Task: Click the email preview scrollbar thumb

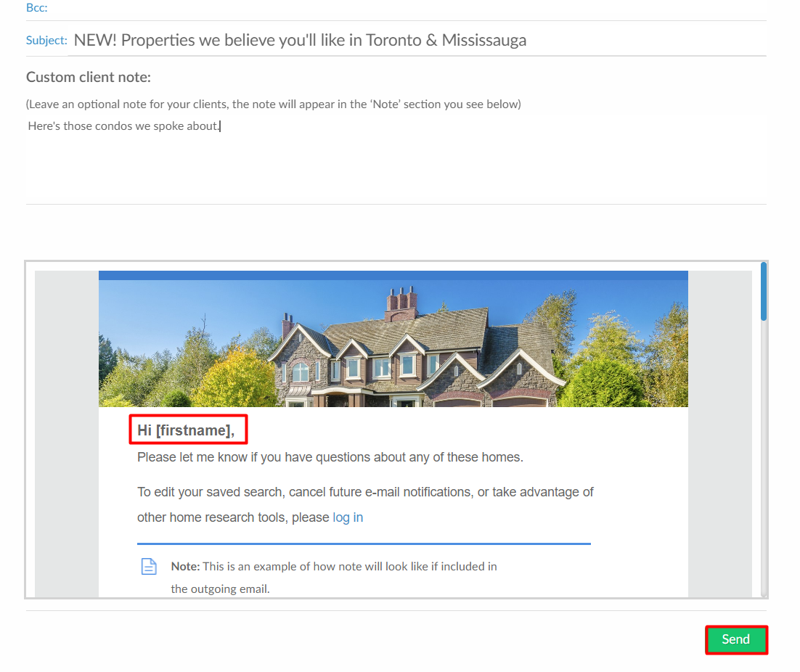Action: (763, 292)
